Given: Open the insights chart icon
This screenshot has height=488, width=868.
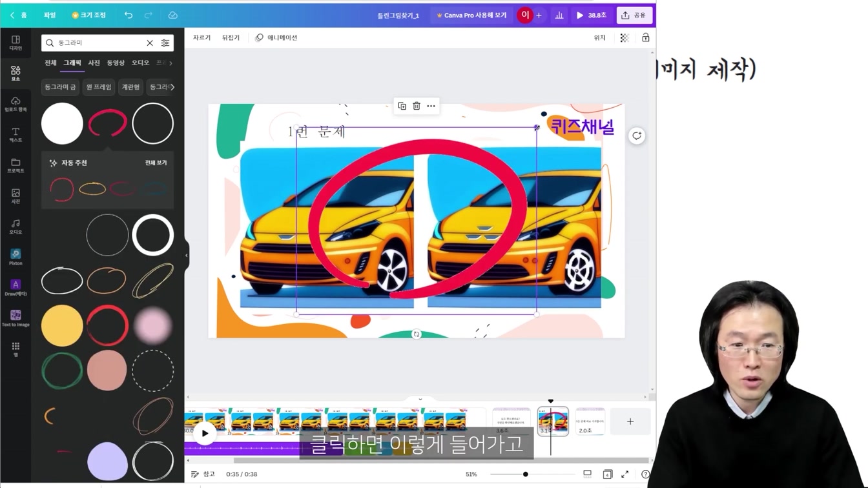Looking at the screenshot, I should point(559,15).
